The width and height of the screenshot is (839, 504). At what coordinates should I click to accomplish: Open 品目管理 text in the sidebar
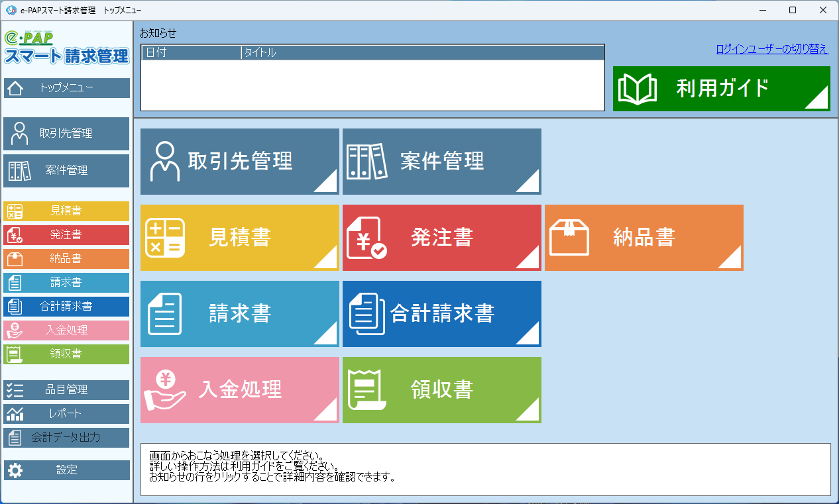coord(66,390)
